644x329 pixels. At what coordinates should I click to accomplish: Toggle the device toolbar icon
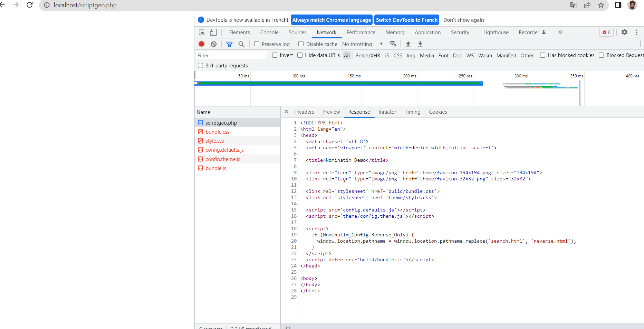point(213,32)
